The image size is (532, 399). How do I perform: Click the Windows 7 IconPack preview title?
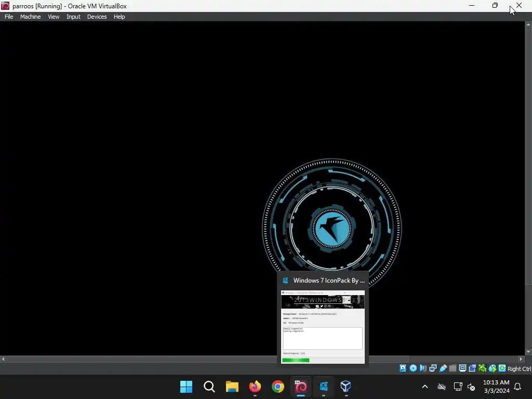329,281
